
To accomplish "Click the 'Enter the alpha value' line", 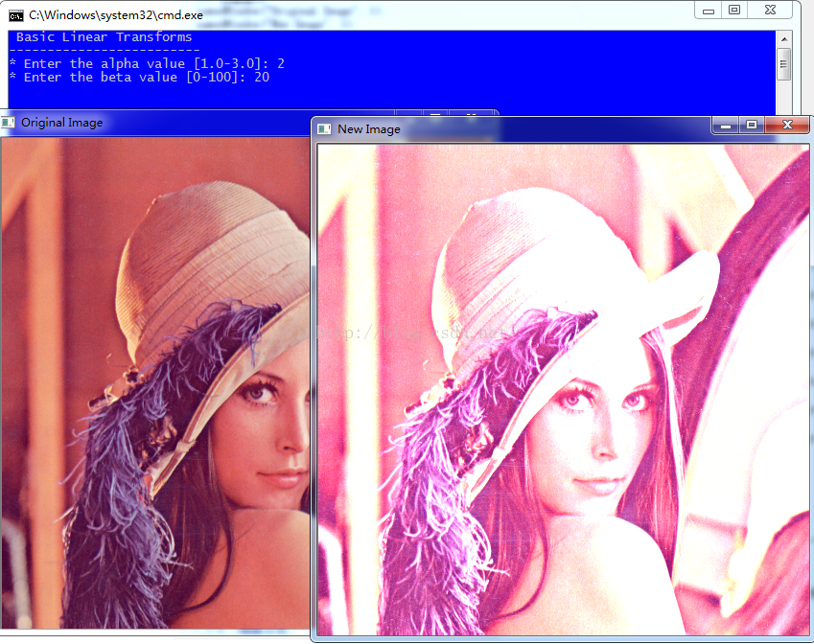I will click(x=148, y=64).
